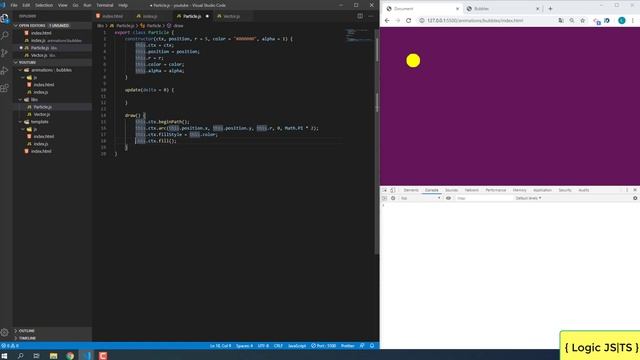Open the Selection menu
This screenshot has height=360, width=640.
pyautogui.click(x=44, y=5)
